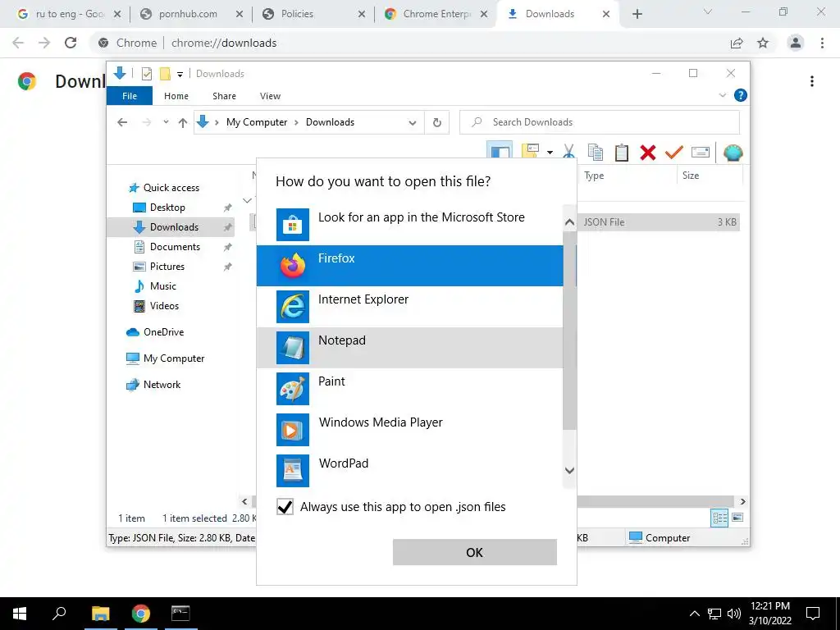
Task: Open the Chrome three-dot menu
Action: click(x=822, y=43)
